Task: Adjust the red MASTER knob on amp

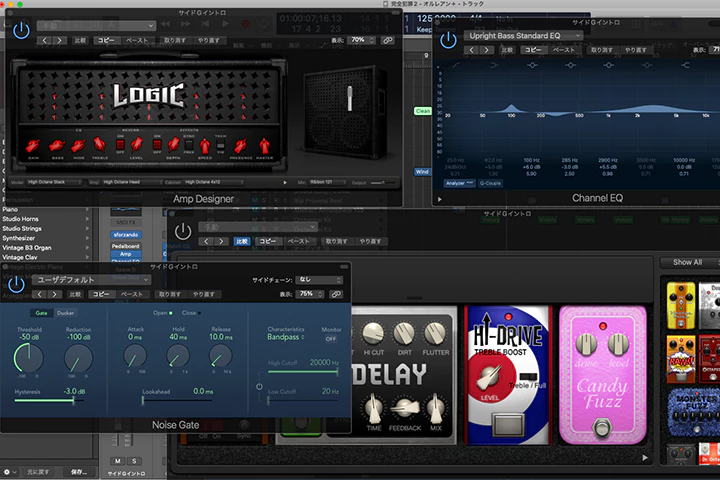Action: (x=264, y=146)
